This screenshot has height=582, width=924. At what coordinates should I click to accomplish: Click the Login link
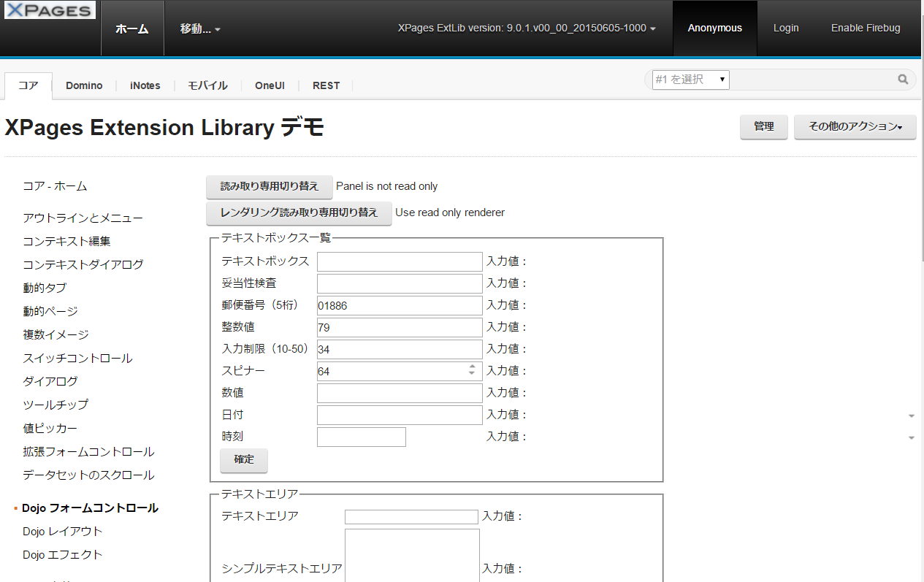coord(786,28)
